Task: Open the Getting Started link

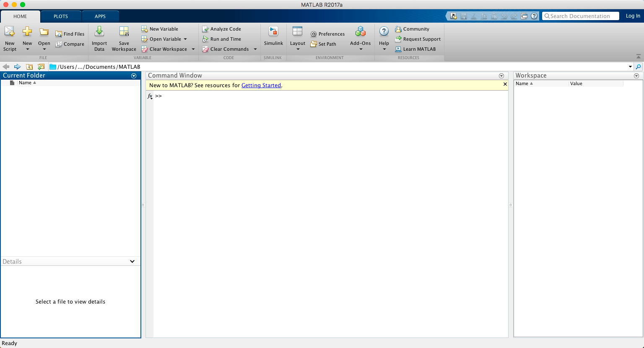Action: 261,85
